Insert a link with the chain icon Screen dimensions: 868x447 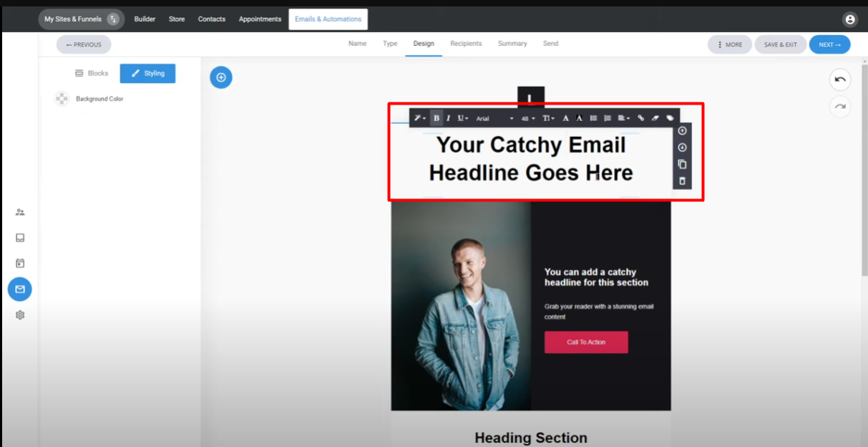tap(641, 118)
